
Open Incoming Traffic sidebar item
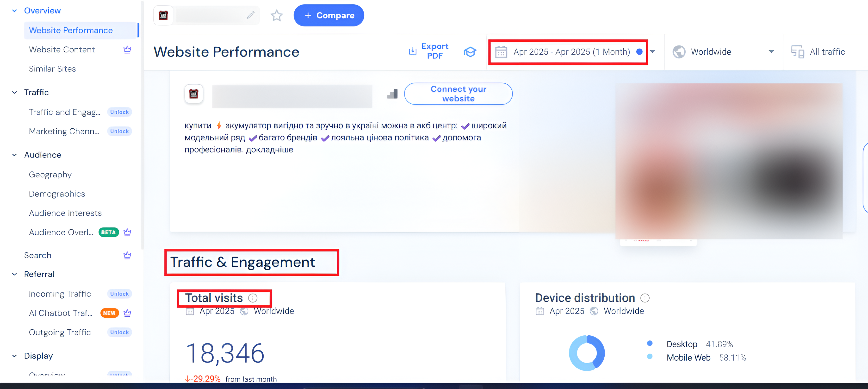click(x=60, y=294)
